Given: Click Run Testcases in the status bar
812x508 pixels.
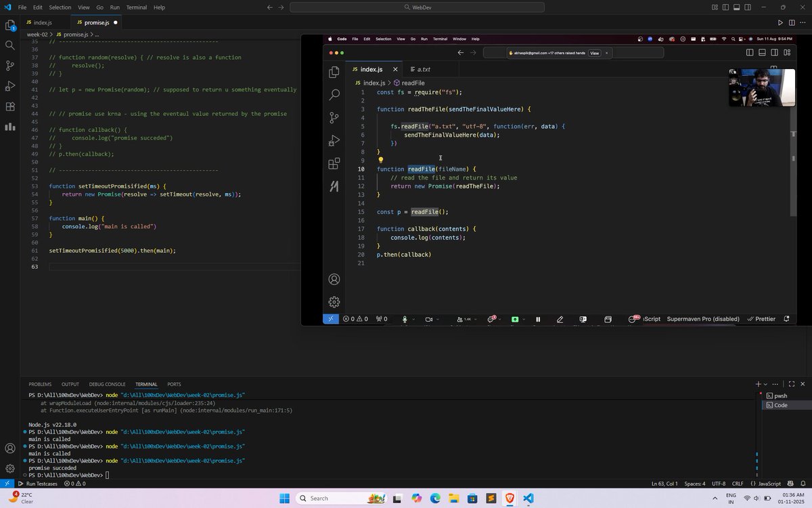Looking at the screenshot, I should [38, 484].
